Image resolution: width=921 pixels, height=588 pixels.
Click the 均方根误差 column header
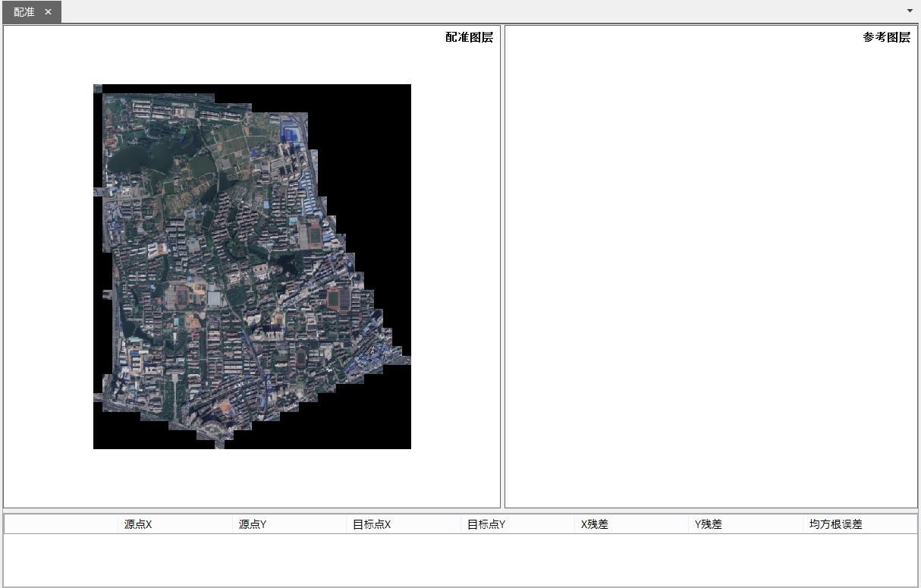tap(860, 524)
